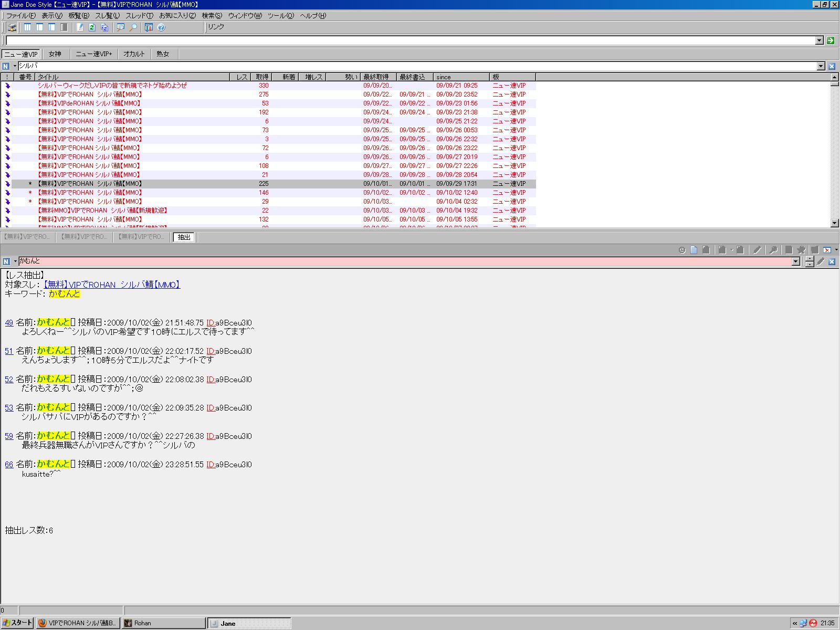This screenshot has height=630, width=840.
Task: Click the blue help question mark icon
Action: point(161,27)
